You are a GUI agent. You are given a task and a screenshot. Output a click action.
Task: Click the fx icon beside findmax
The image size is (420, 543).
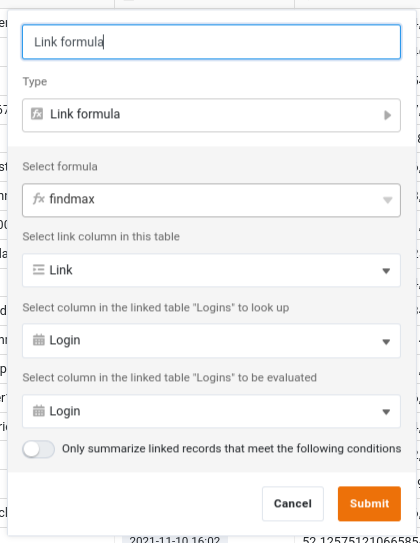38,199
